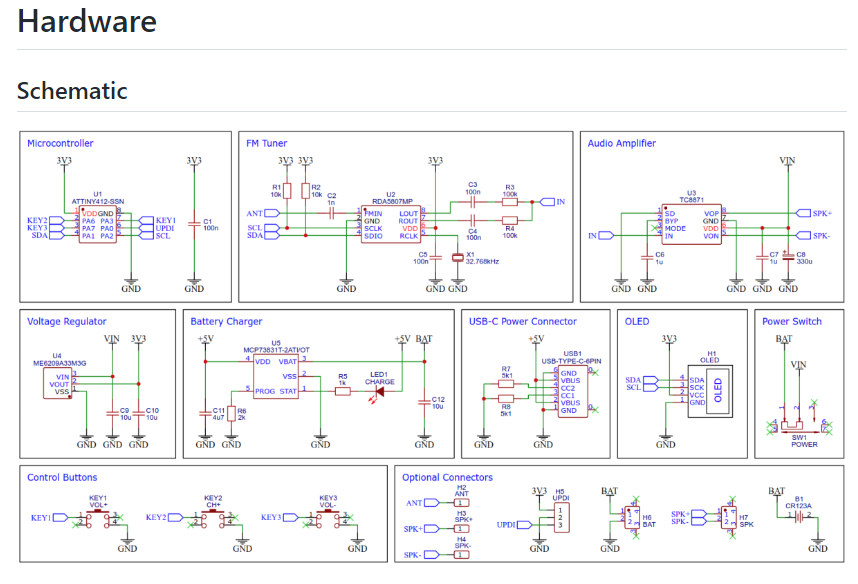This screenshot has width=858, height=584.
Task: Select the CHARGE LED1 diode symbol
Action: click(x=379, y=391)
